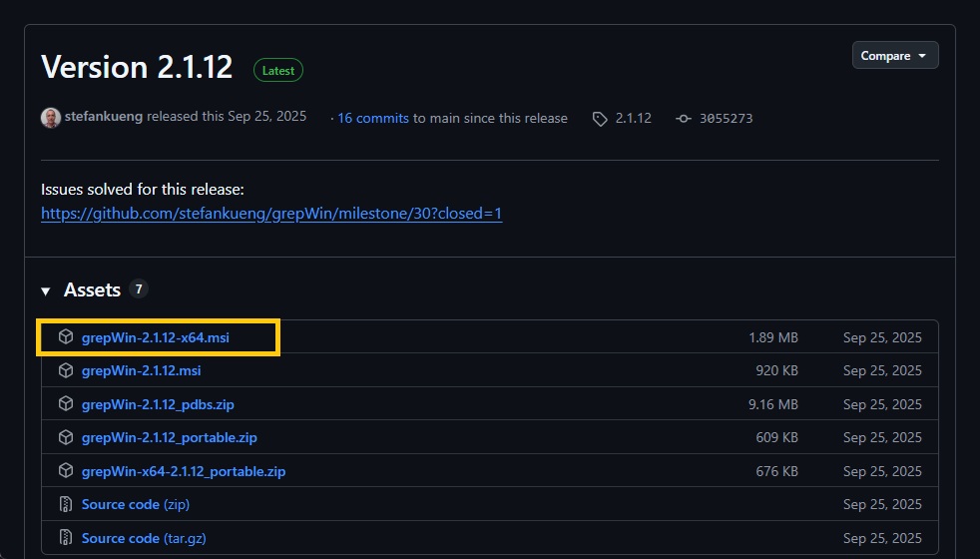Viewport: 980px width, 559px height.
Task: Open commit 3055273 link
Action: coord(726,118)
